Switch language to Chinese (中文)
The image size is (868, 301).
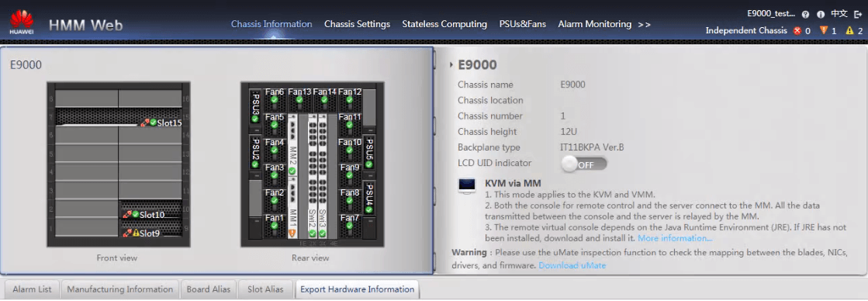click(839, 14)
